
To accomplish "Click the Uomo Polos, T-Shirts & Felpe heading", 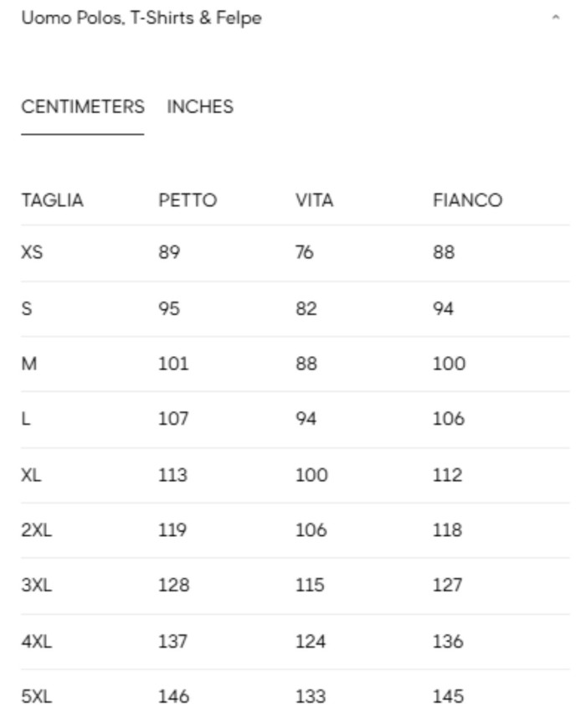I will 141,18.
